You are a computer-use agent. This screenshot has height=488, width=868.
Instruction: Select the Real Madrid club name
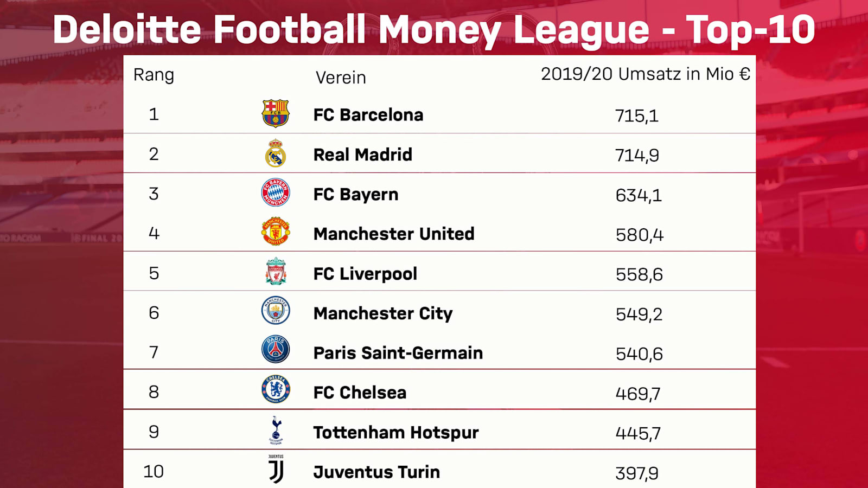pyautogui.click(x=362, y=155)
